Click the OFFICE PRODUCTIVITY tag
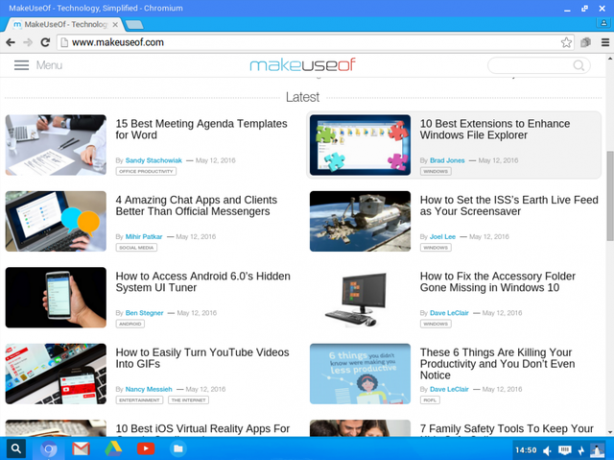Viewport: 614px width, 460px height. click(x=146, y=171)
